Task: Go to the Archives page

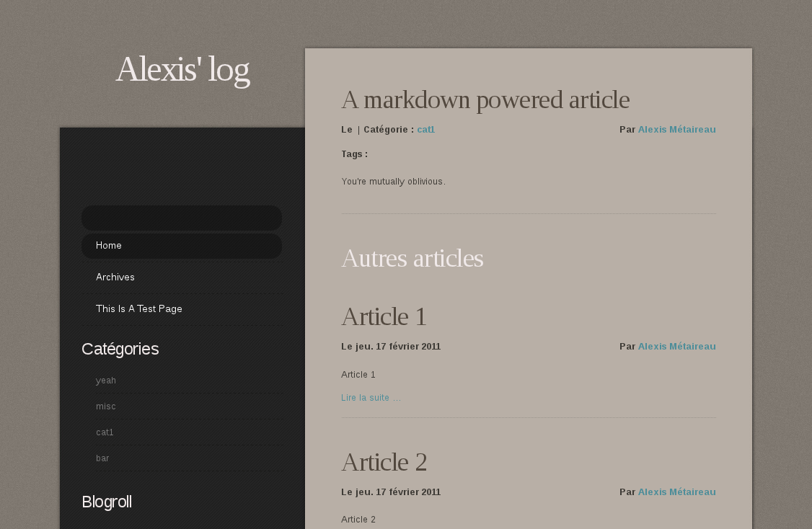Action: click(115, 277)
